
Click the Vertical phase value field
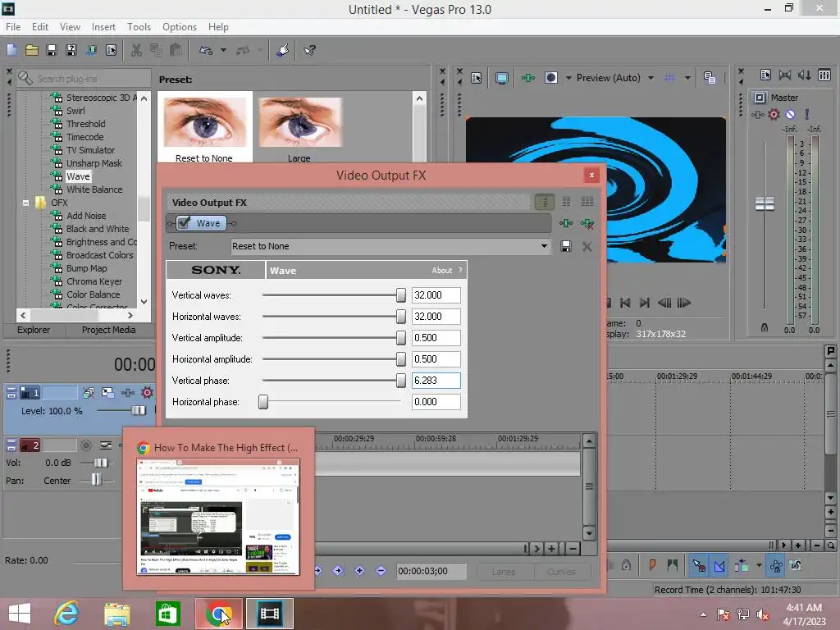pyautogui.click(x=436, y=381)
